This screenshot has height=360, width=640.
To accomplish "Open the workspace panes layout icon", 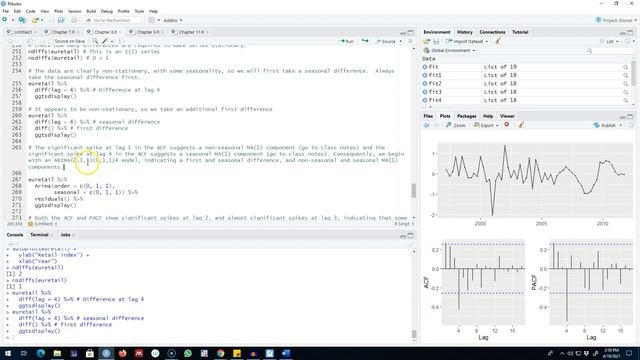I will click(151, 20).
